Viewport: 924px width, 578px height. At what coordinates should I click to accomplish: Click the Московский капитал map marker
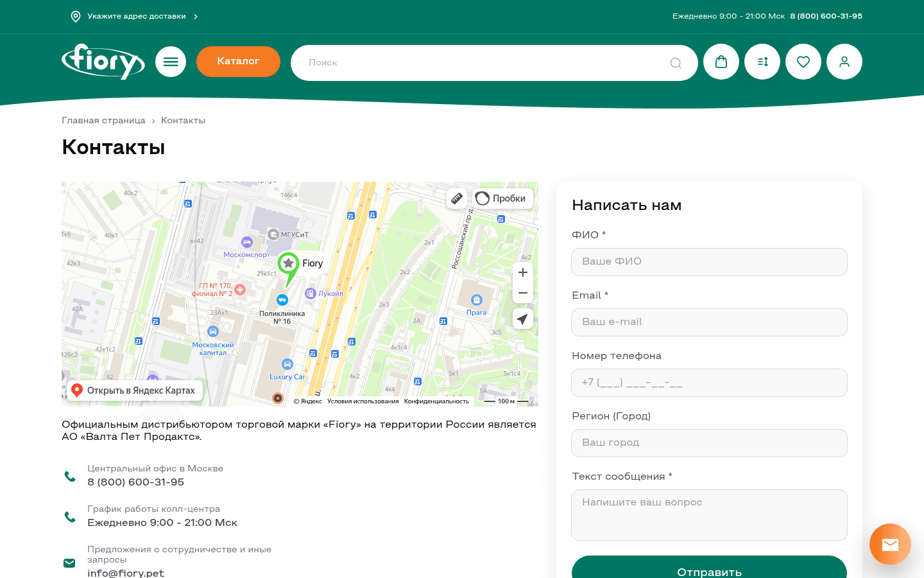[213, 331]
